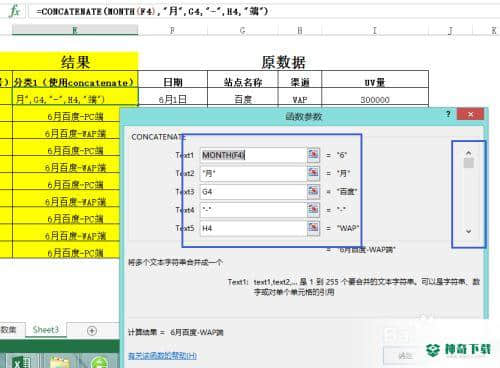Open Excel from the taskbar
The image size is (500, 368).
21,362
